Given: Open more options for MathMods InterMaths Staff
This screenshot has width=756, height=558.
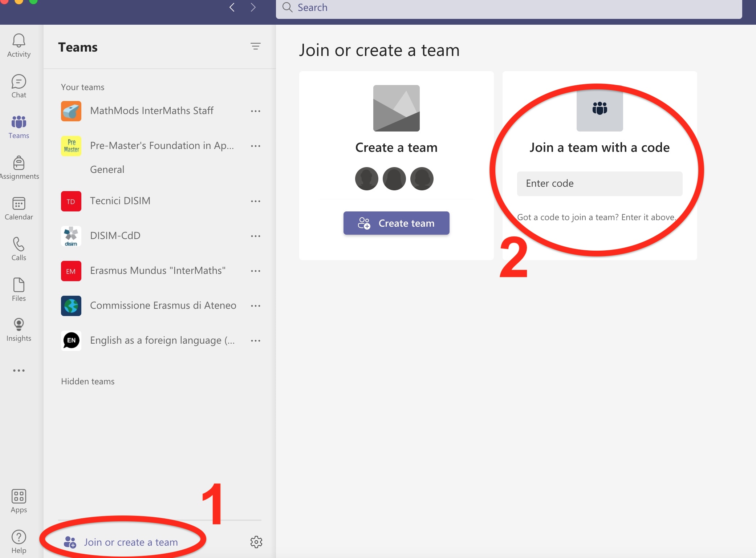Looking at the screenshot, I should point(256,111).
